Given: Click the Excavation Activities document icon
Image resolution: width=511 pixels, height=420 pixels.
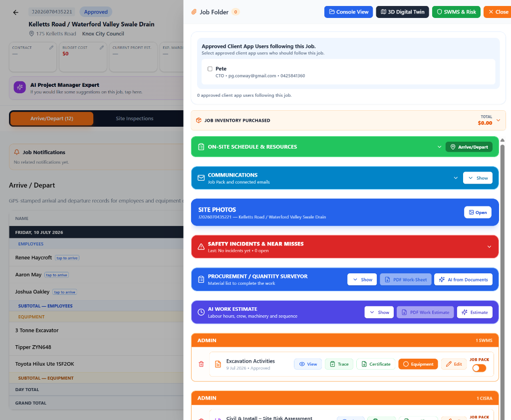Looking at the screenshot, I should point(218,364).
